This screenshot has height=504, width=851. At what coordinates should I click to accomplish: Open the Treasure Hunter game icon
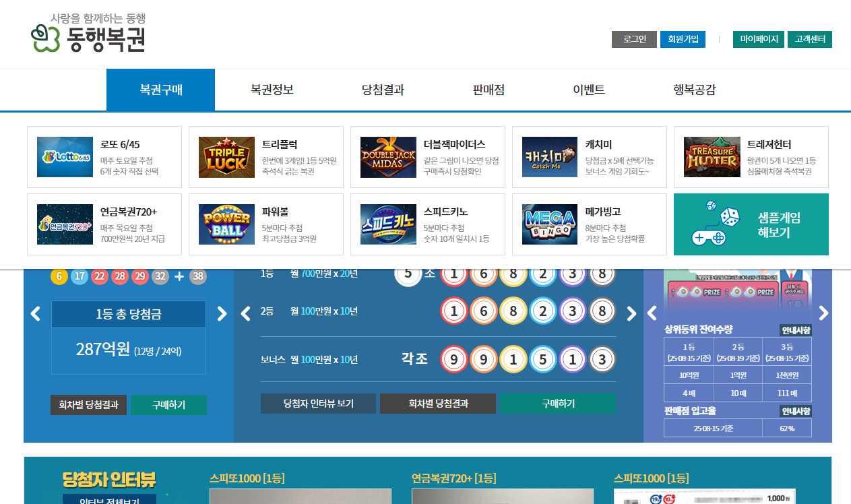point(712,157)
